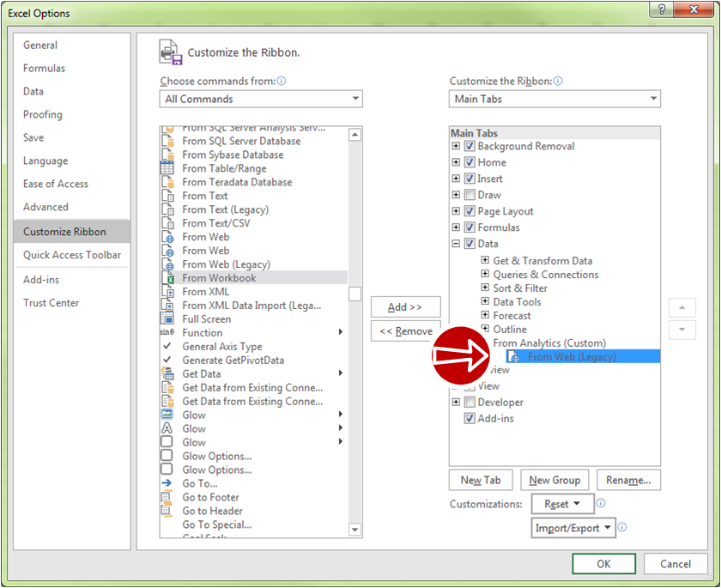
Task: Click the Get Data database icon
Action: tap(167, 374)
